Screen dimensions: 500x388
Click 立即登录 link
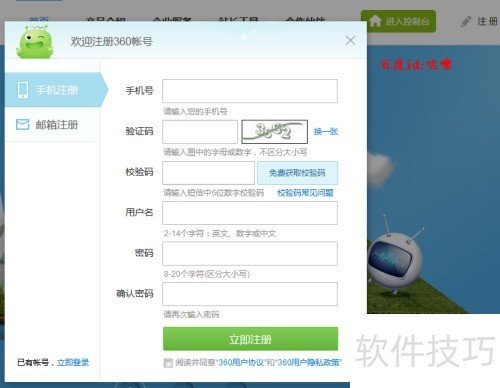[73, 362]
